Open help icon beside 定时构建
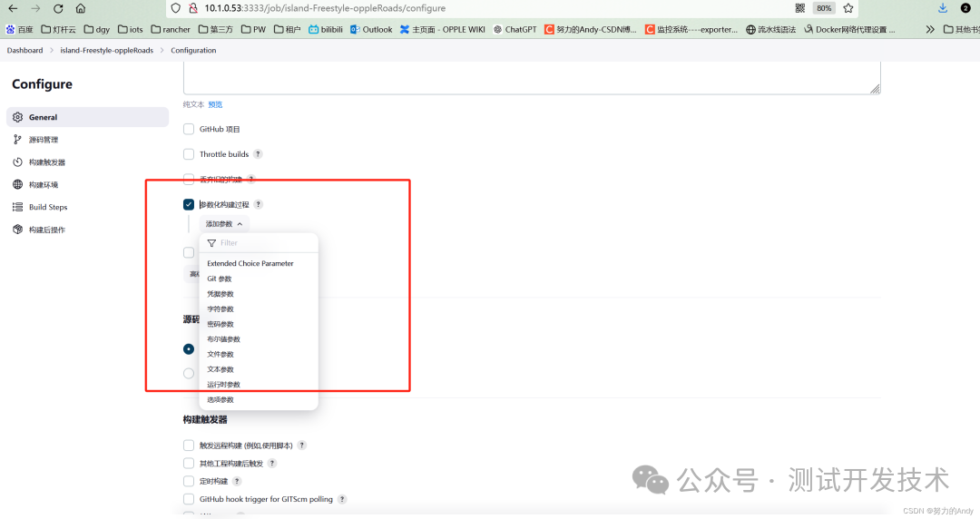Viewport: 980px width, 519px height. click(x=237, y=481)
